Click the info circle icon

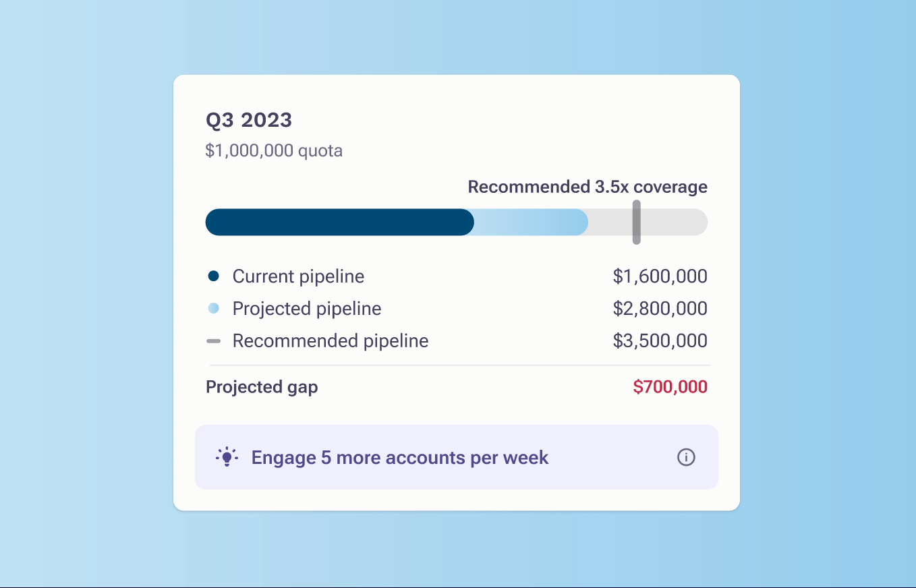[686, 457]
